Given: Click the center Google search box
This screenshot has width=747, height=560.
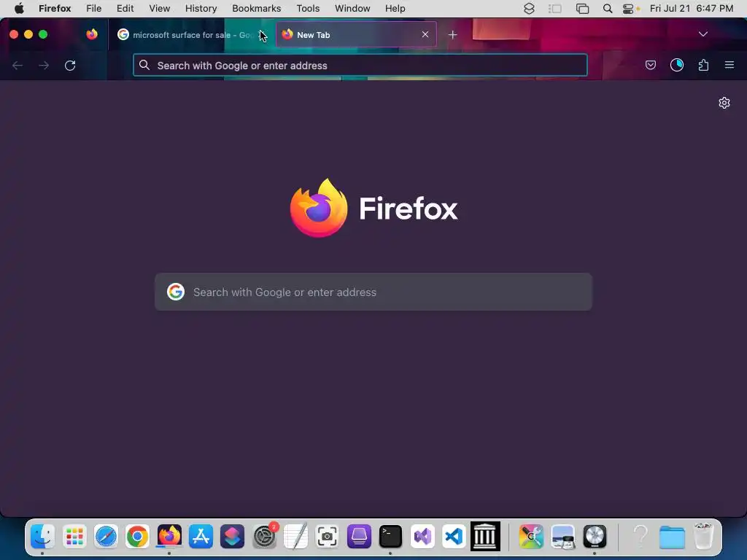Looking at the screenshot, I should click(x=373, y=292).
